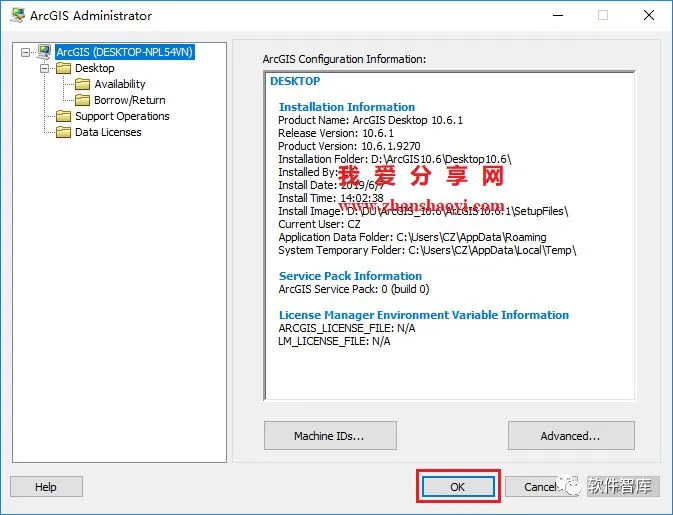Viewport: 673px width, 515px height.
Task: Open the Availability tree item
Action: (120, 84)
